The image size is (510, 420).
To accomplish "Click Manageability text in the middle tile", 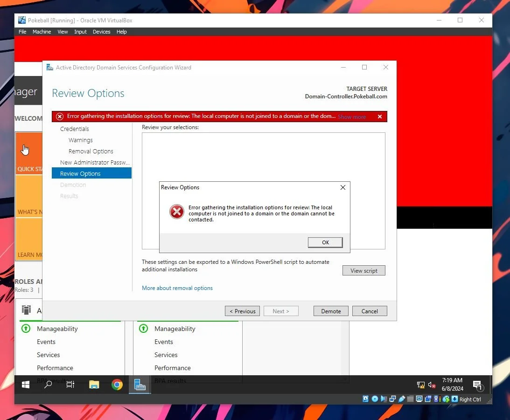I will (x=175, y=329).
